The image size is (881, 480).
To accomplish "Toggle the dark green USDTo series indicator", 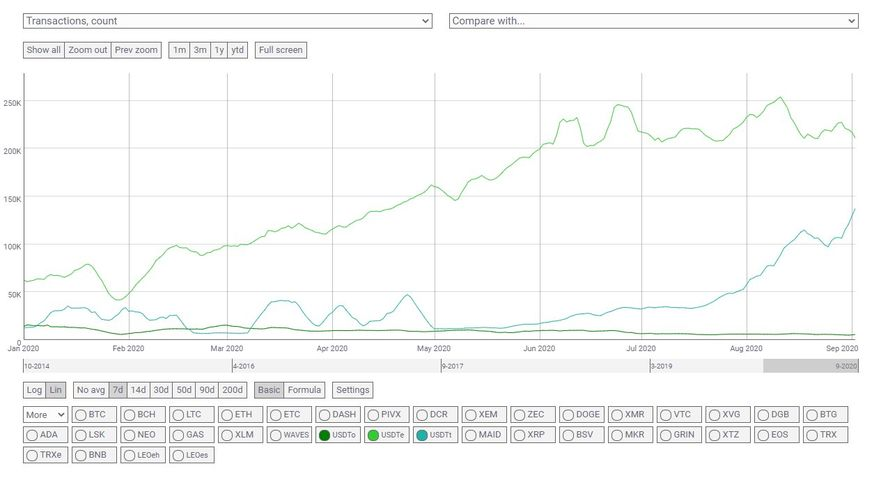I will (x=324, y=435).
